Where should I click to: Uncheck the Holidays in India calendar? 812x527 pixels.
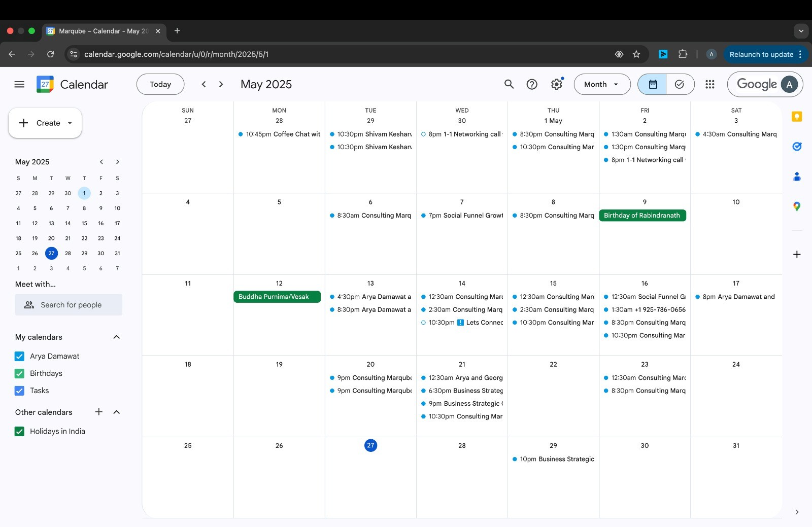click(19, 431)
